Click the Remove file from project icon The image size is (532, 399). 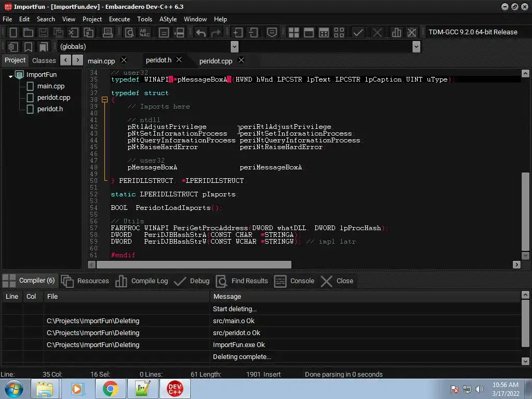point(253,33)
